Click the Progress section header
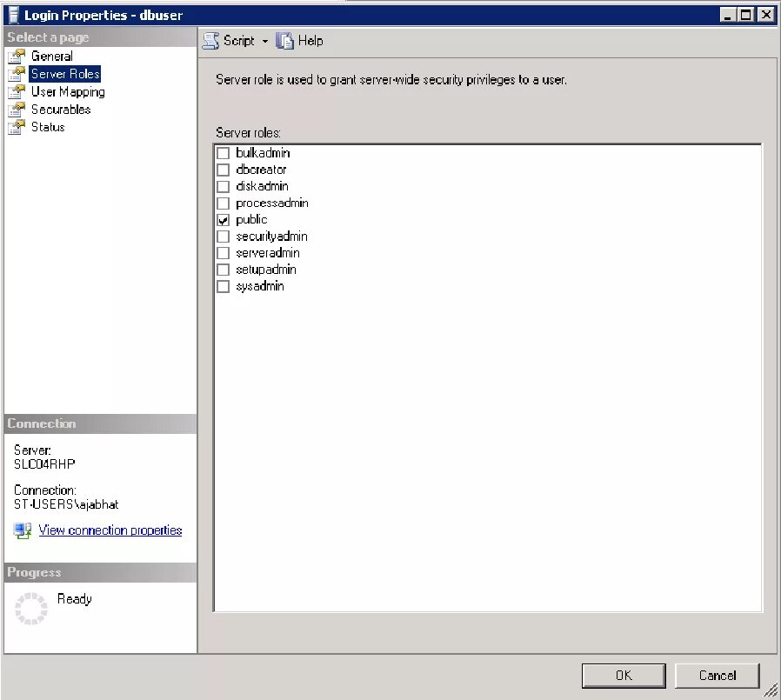The image size is (781, 700). click(x=100, y=572)
